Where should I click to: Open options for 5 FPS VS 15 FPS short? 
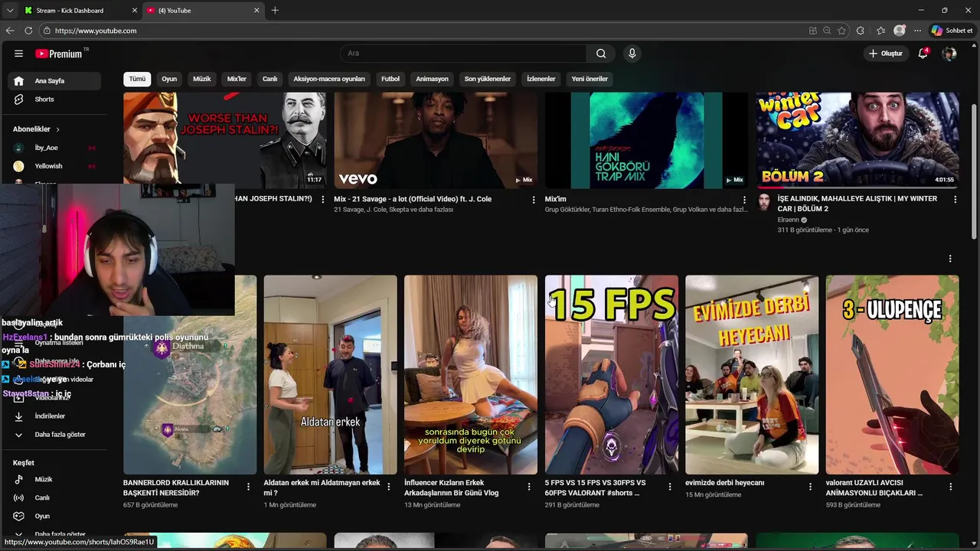click(x=670, y=487)
